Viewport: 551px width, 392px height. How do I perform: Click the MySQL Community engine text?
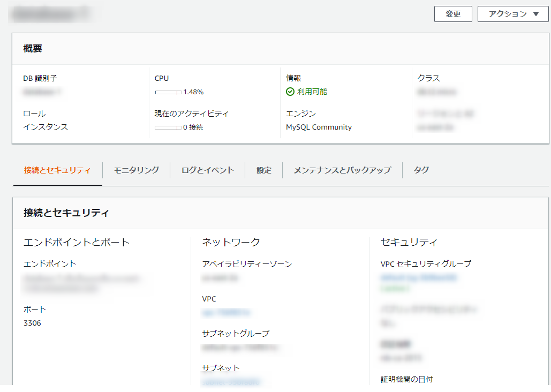[319, 127]
